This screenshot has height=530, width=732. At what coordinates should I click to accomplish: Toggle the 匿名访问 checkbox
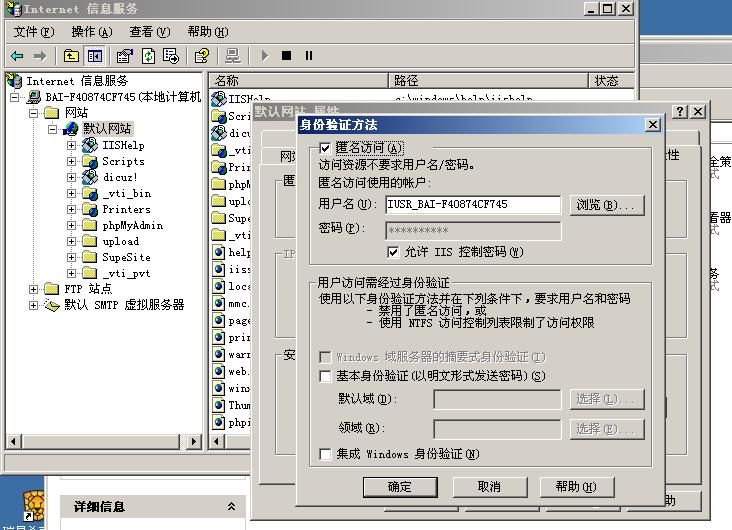[x=325, y=148]
